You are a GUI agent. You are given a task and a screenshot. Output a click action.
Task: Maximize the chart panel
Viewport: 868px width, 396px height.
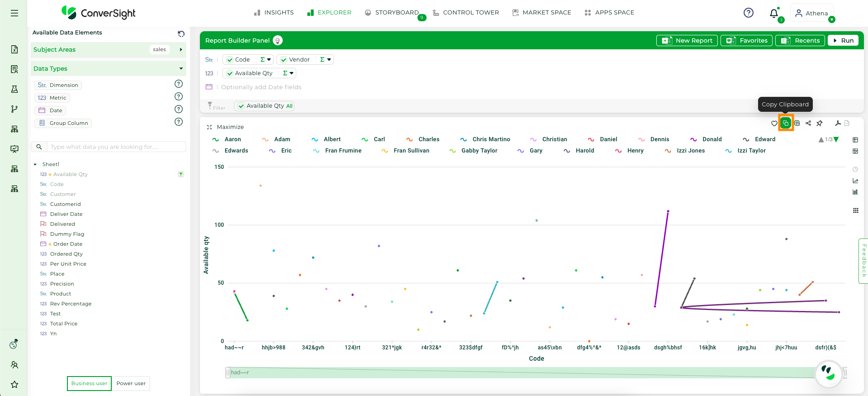coord(225,127)
